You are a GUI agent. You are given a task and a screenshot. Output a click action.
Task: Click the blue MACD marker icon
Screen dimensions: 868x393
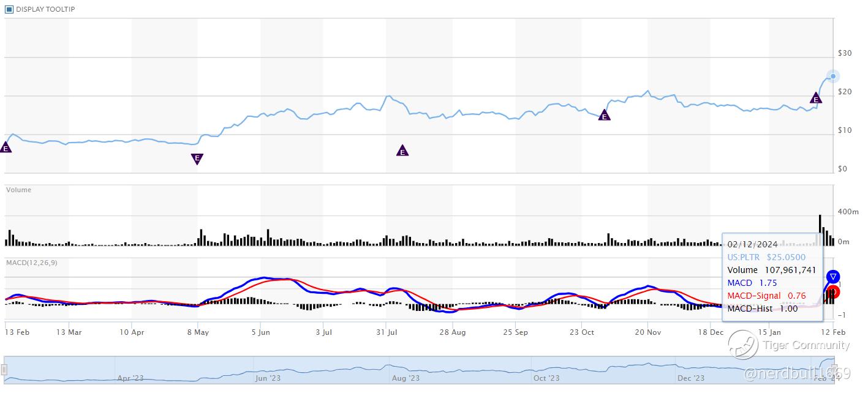click(832, 277)
